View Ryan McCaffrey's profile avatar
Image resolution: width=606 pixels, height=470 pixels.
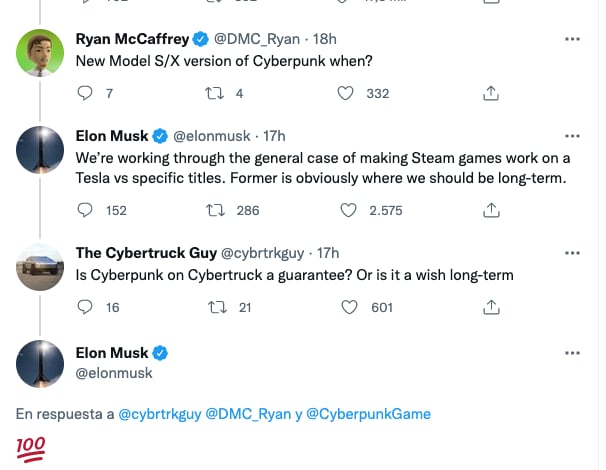(42, 53)
